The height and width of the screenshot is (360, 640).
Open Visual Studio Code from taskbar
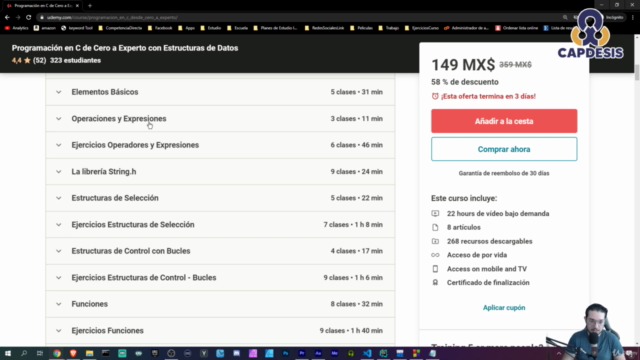coord(367,353)
